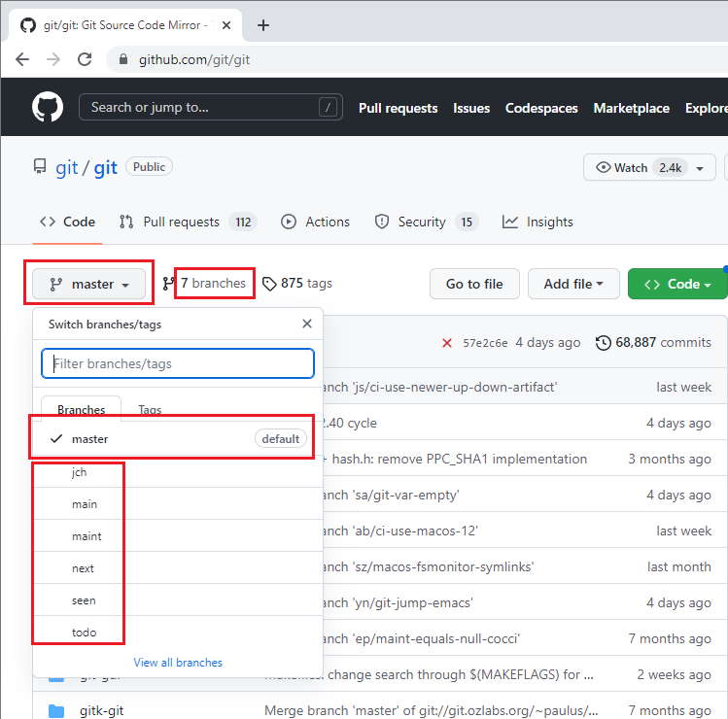The image size is (728, 719).
Task: Open commit message 'js/ci-use-newer-up-down-artifact'
Action: (439, 387)
